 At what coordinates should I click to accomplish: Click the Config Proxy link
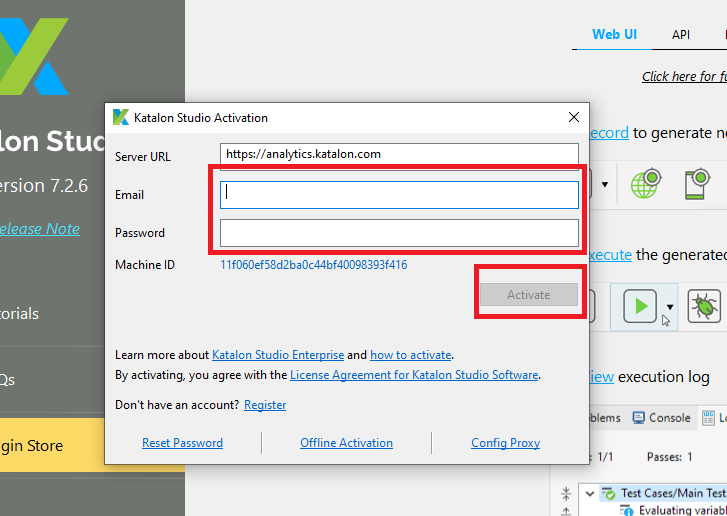pyautogui.click(x=505, y=443)
